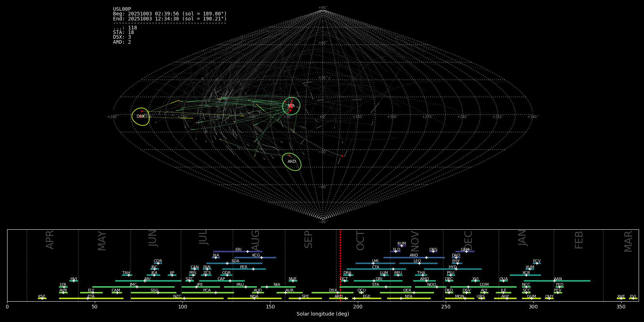The height and width of the screenshot is (322, 644).
Task: Click the ETA shower label in timeline
Action: tap(91, 297)
